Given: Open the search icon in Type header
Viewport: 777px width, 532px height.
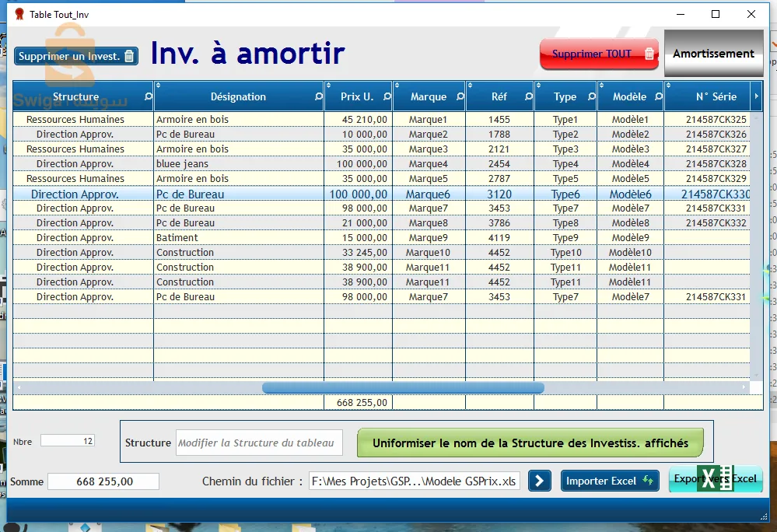Looking at the screenshot, I should (591, 97).
